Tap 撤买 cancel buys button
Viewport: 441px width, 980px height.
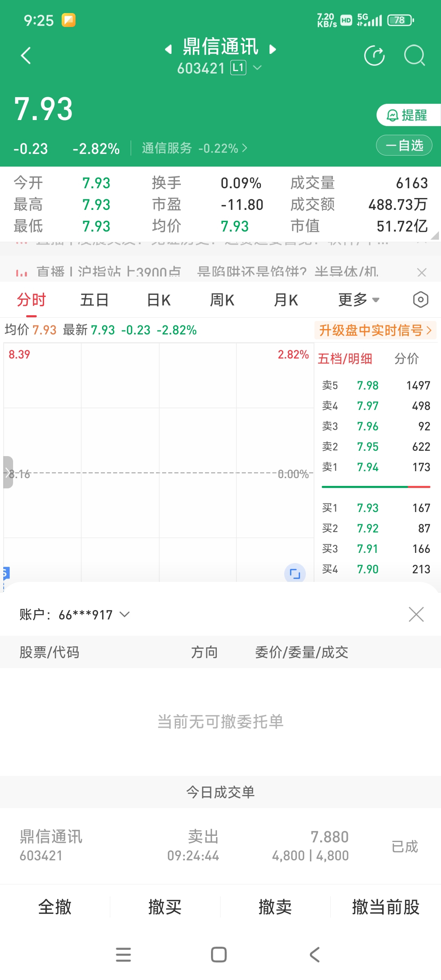(165, 907)
